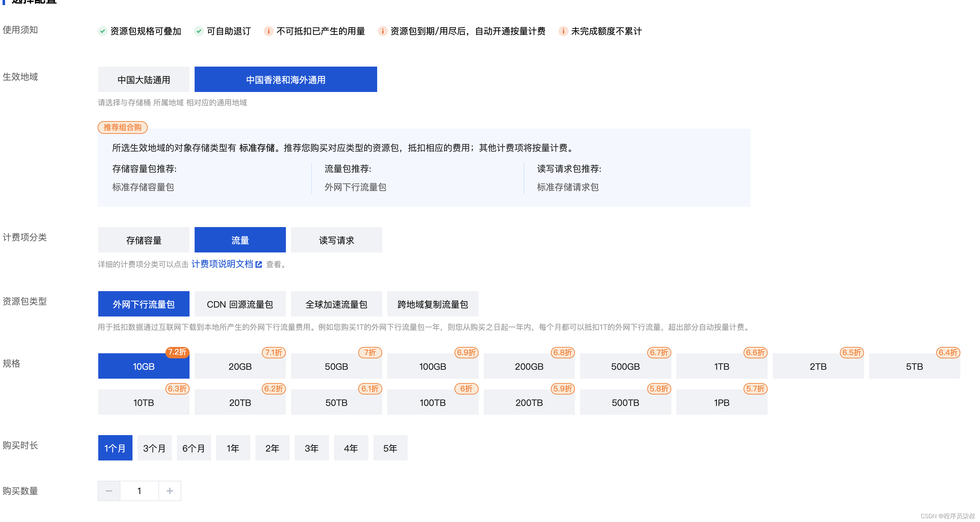Click the external link icon beside 计费项说明文档

pyautogui.click(x=259, y=264)
